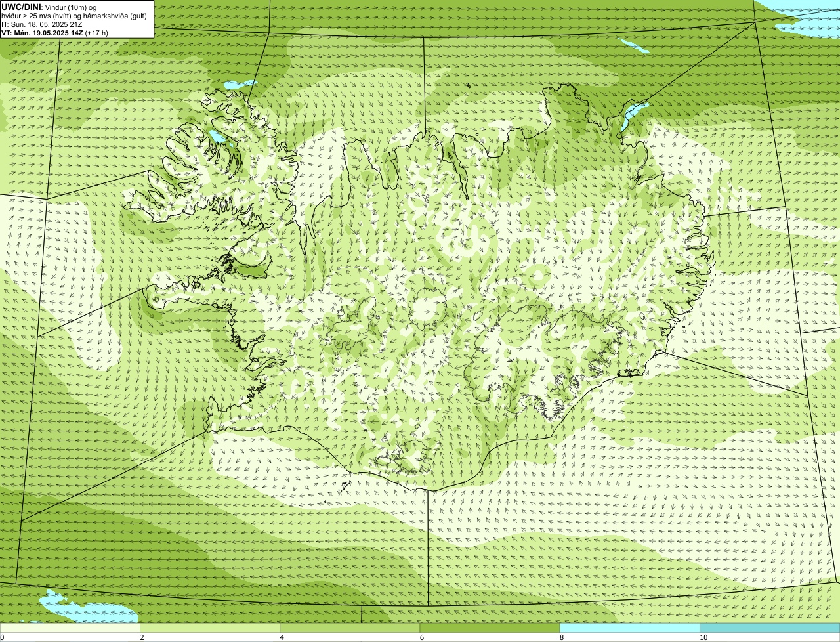Screen dimensions: 840x642
Task: Click the '4' label on the color scale
Action: pos(282,637)
